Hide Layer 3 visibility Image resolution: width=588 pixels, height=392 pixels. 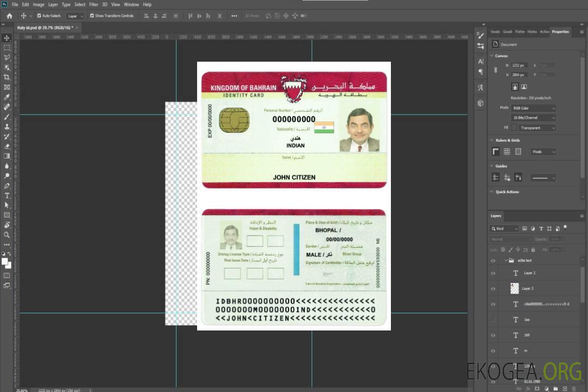pos(493,289)
